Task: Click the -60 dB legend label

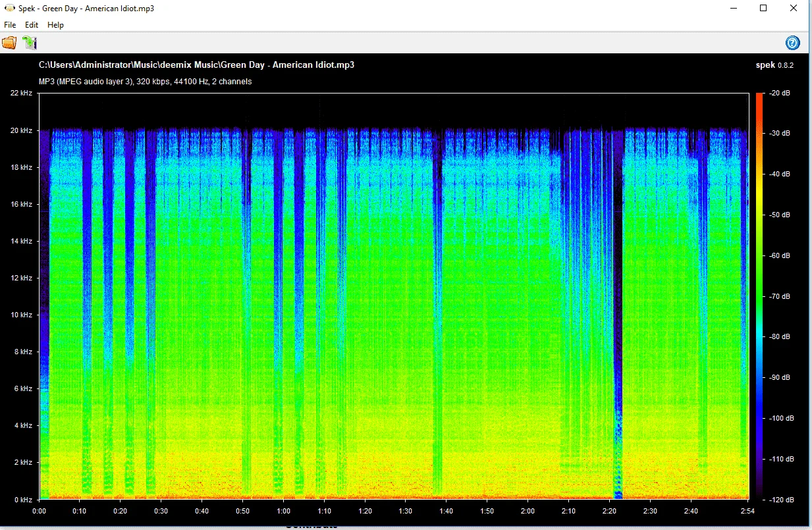Action: (x=780, y=255)
